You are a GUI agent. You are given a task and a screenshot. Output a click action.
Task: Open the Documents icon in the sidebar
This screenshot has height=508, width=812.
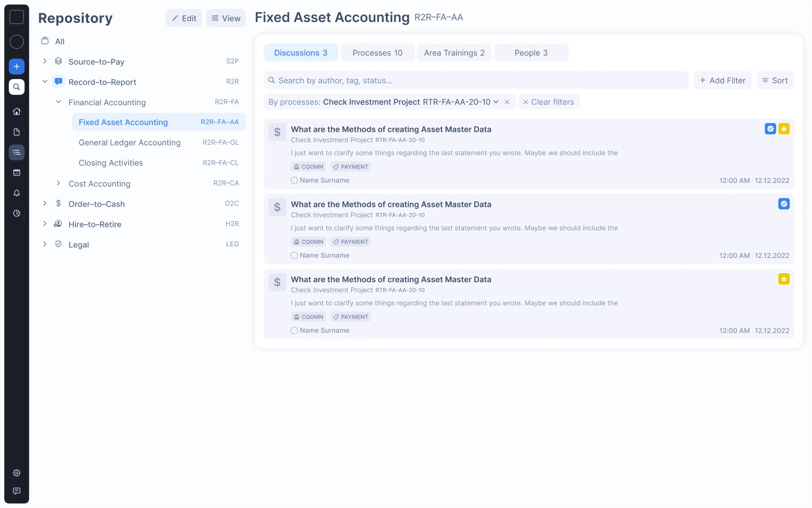[x=17, y=132]
